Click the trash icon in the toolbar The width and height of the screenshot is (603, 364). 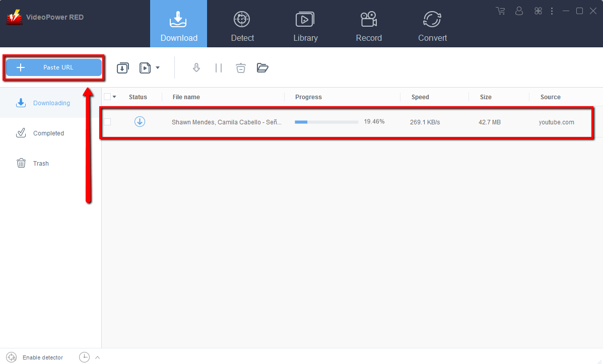tap(240, 67)
